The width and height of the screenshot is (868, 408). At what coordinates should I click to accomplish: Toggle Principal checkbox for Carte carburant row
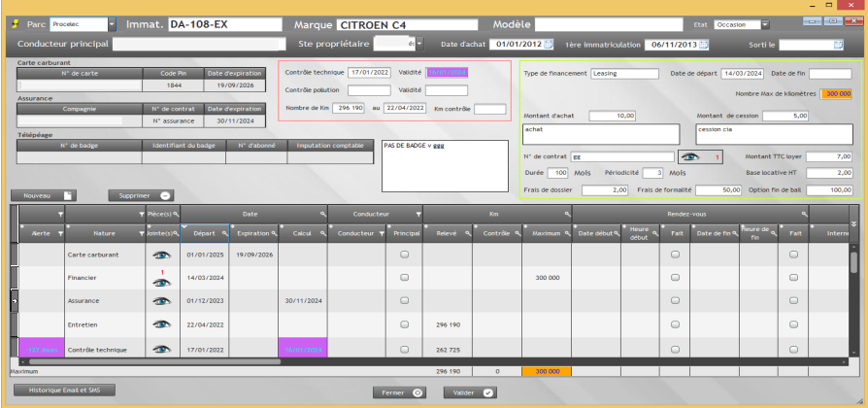click(x=404, y=254)
